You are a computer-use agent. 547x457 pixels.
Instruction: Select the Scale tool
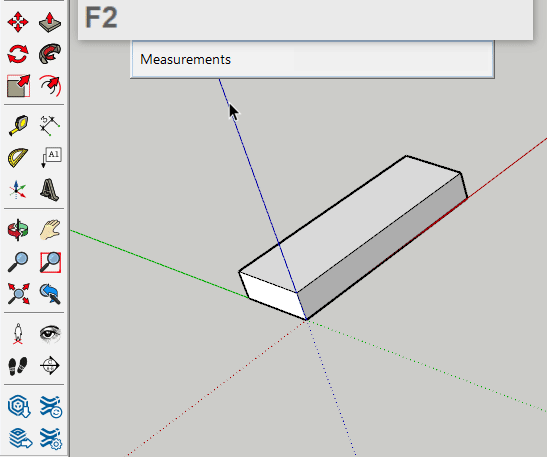pos(18,86)
